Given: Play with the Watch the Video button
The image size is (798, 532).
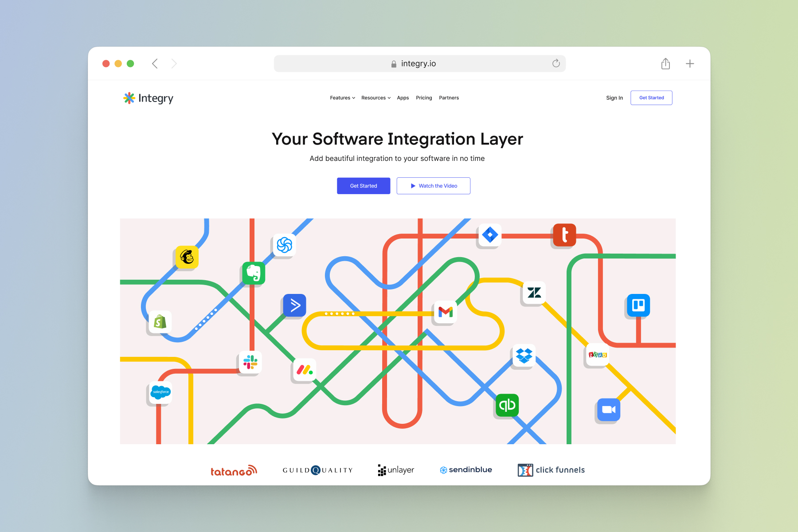Looking at the screenshot, I should point(434,186).
